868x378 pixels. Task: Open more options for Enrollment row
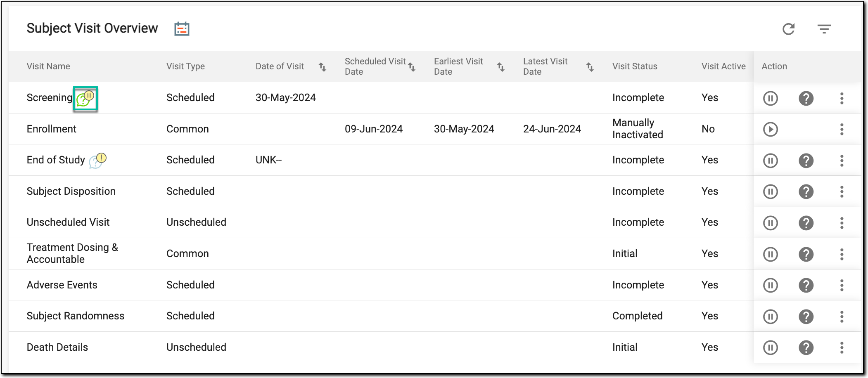click(x=842, y=129)
